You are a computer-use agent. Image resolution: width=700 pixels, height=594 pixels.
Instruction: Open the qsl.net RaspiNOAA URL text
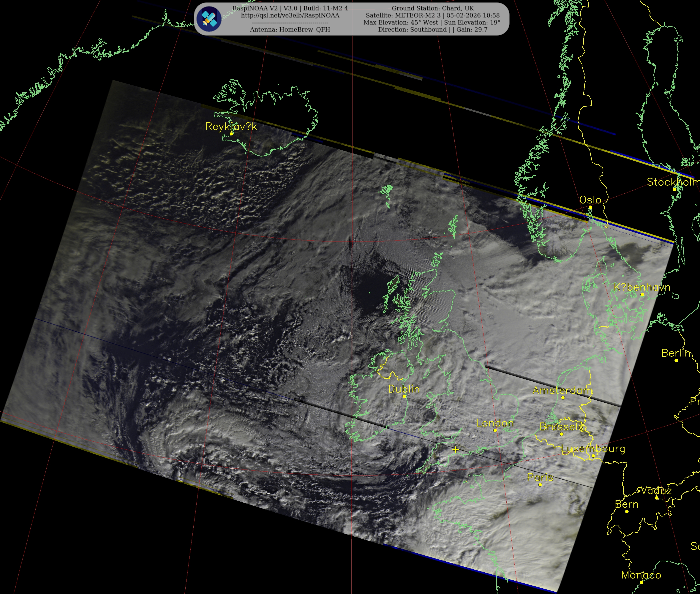(290, 15)
